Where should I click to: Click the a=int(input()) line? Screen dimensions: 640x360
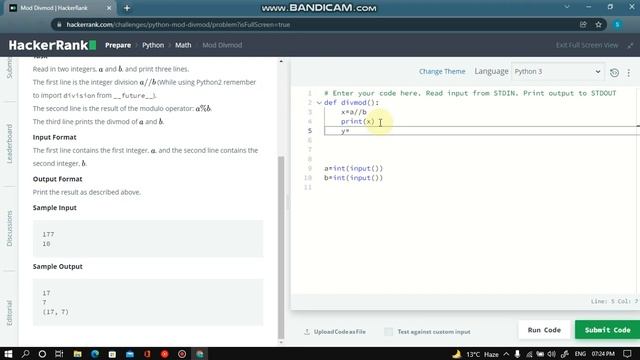[353, 168]
